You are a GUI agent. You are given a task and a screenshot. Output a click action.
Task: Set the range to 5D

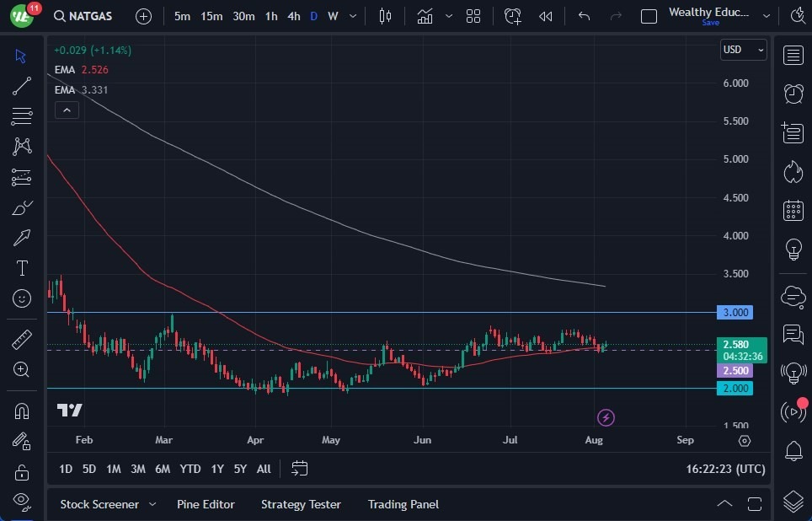point(89,470)
